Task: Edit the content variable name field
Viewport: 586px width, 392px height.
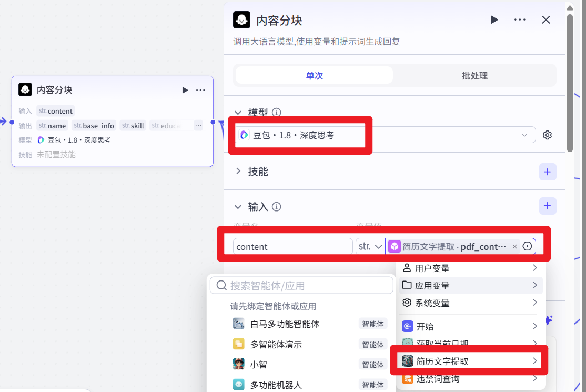Action: (x=292, y=247)
